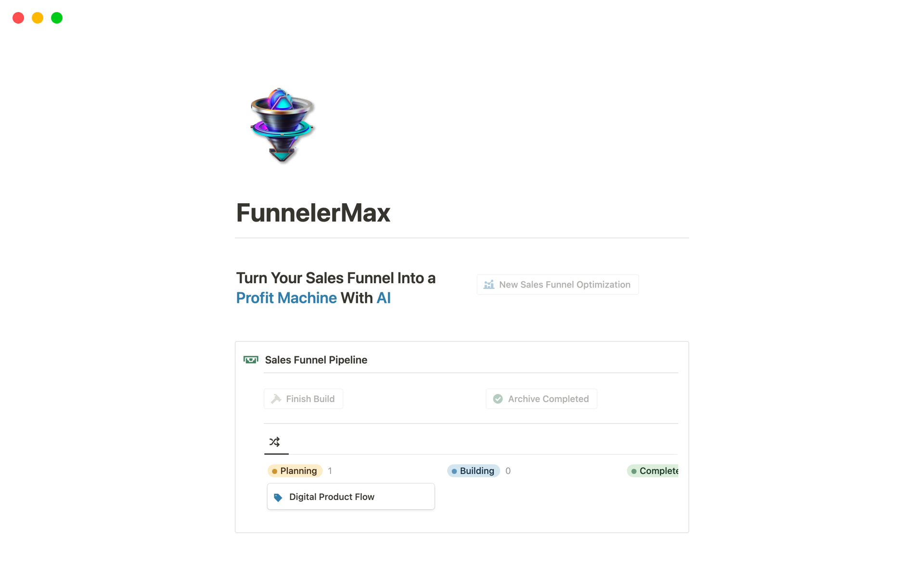Click the green macOS fullscreen window button
The width and height of the screenshot is (924, 578).
click(x=57, y=18)
